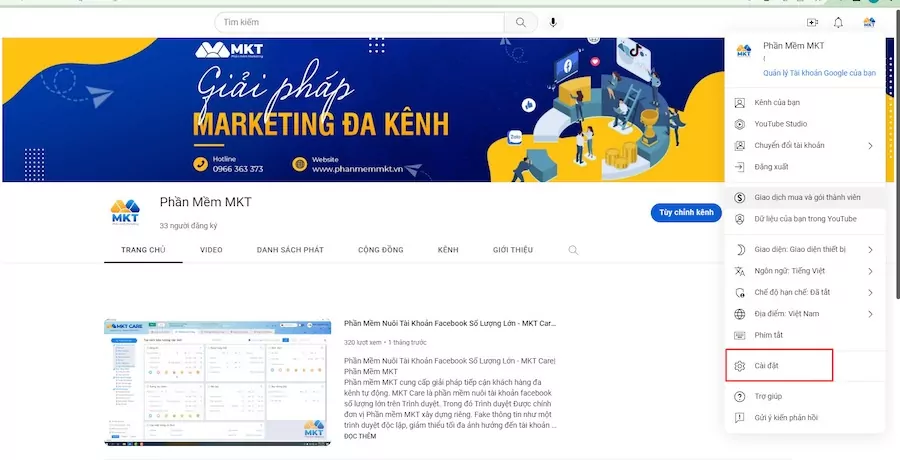Open Quản lý Tài khoản Google của bạn link

[x=819, y=74]
